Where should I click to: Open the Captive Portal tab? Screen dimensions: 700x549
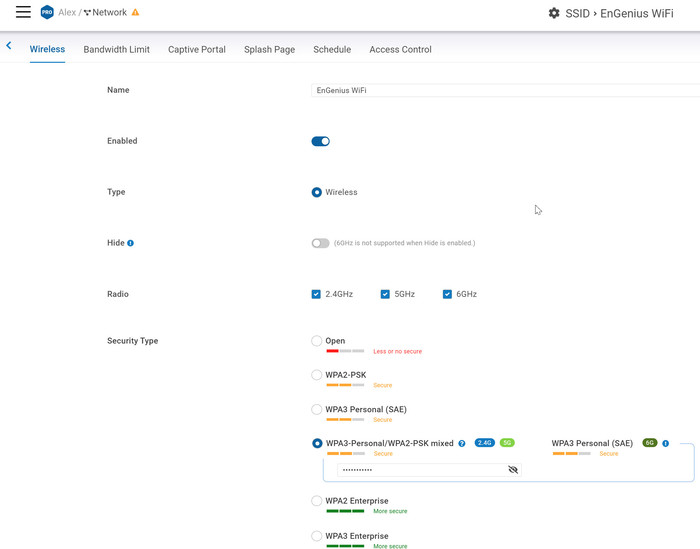197,49
